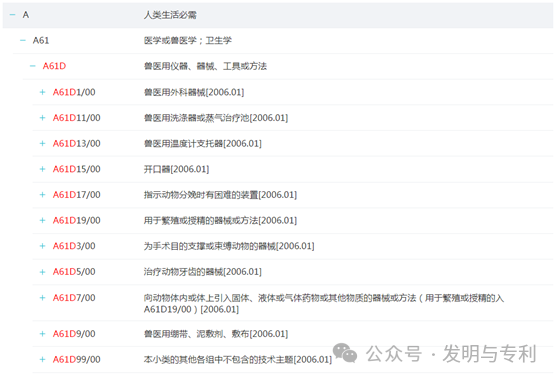The height and width of the screenshot is (382, 558).
Task: Click description 兽医用温度计支托器[2006.01]
Action: pos(203,143)
